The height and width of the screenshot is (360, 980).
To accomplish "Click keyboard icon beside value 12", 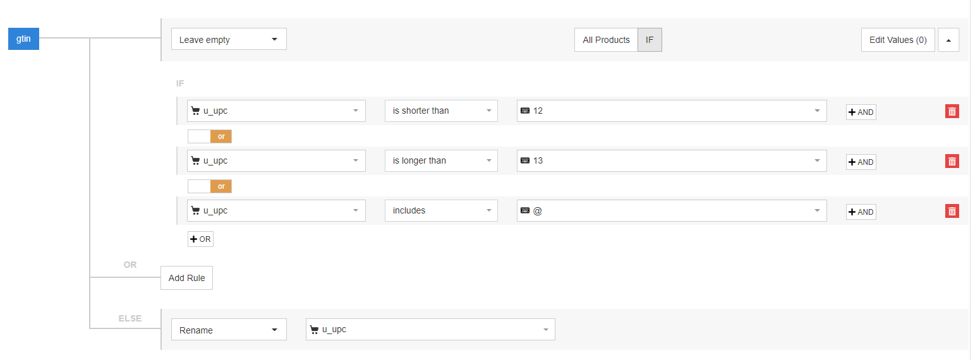I will (x=525, y=111).
